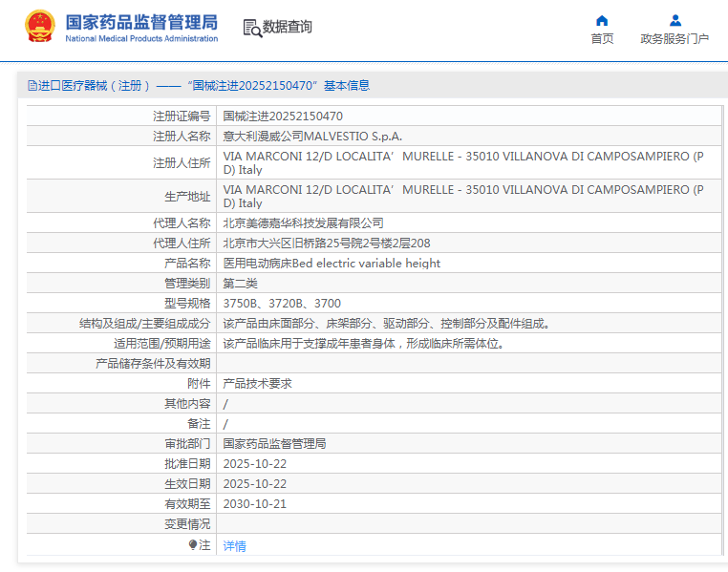Click the 首页 home icon

602,20
